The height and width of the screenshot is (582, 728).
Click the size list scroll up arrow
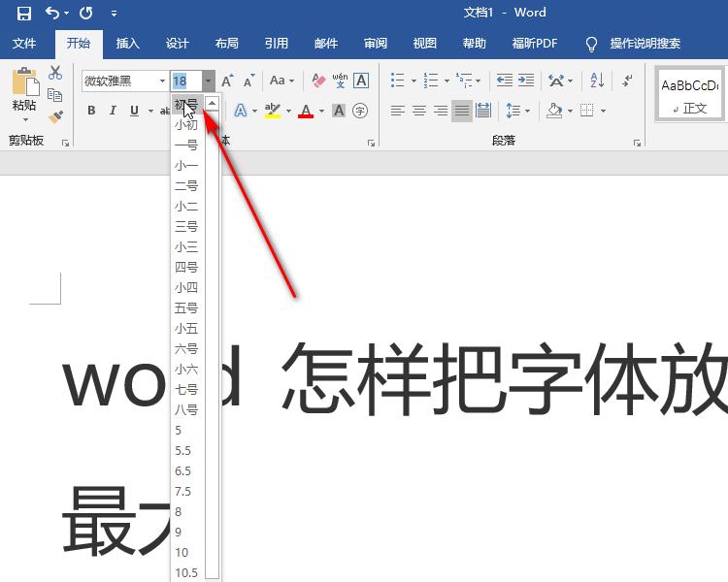point(212,103)
